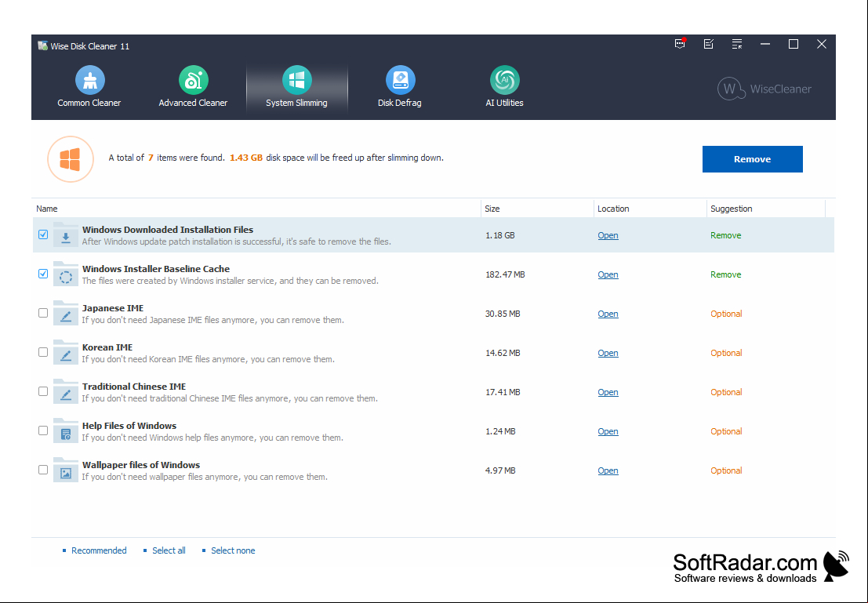The height and width of the screenshot is (603, 868).
Task: Sort by the Name column header
Action: [257, 209]
